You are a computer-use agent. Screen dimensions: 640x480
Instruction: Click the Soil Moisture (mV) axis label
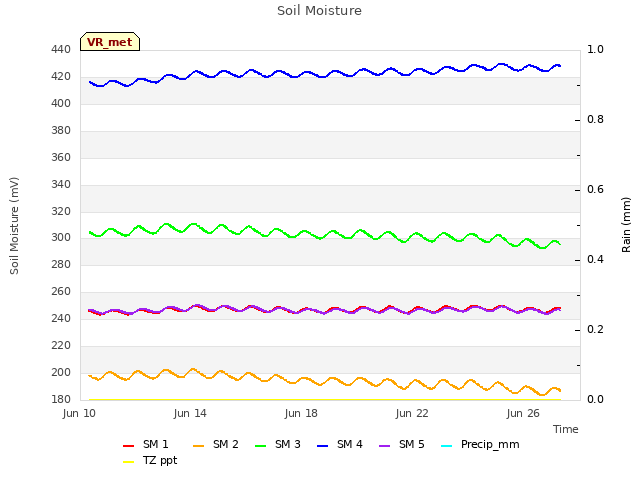(14, 225)
